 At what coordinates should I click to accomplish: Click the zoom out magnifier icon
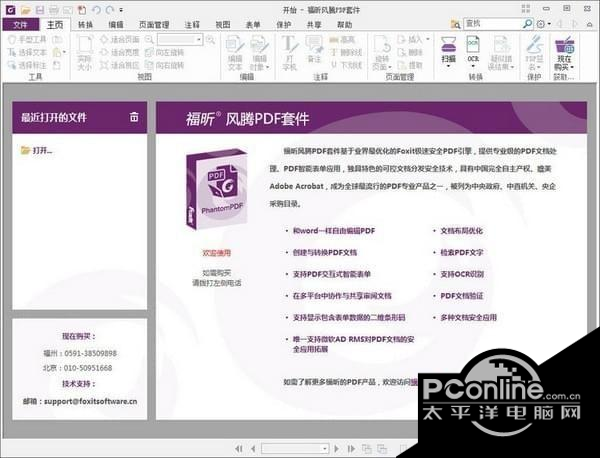(x=149, y=39)
